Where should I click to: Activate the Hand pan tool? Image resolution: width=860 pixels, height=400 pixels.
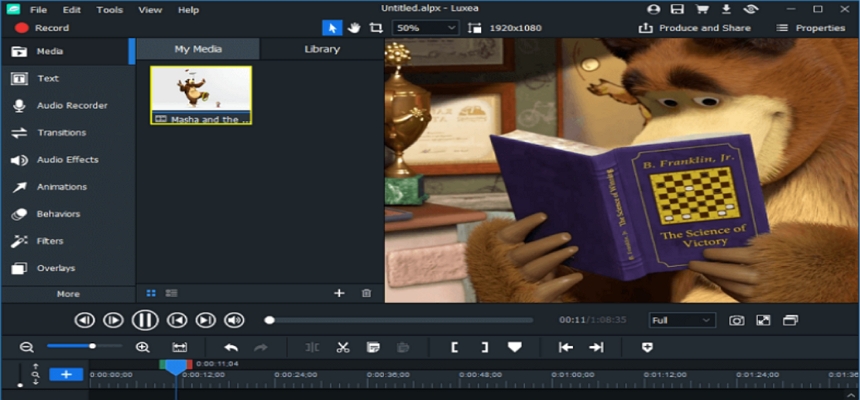(354, 28)
